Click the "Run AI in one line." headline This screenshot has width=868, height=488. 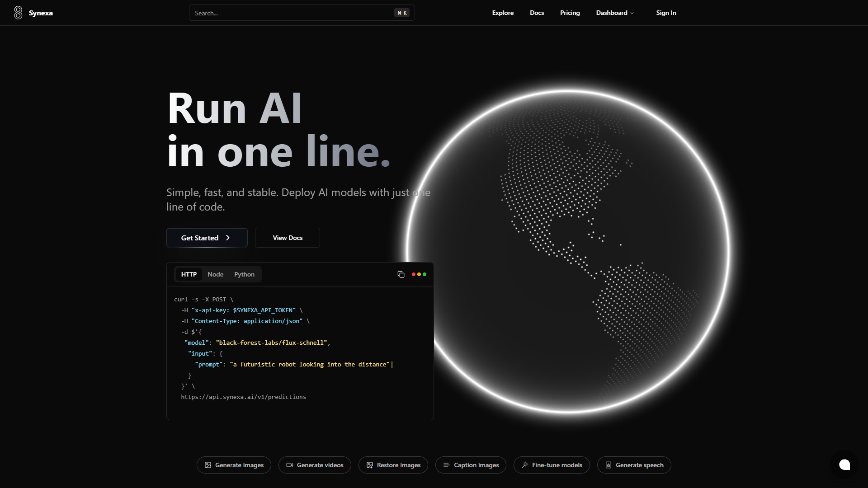tap(278, 130)
